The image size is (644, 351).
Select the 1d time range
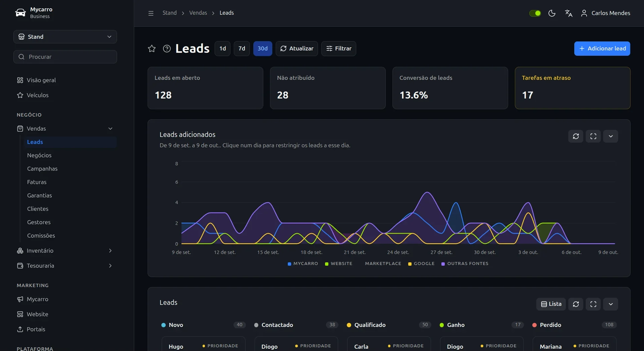222,49
